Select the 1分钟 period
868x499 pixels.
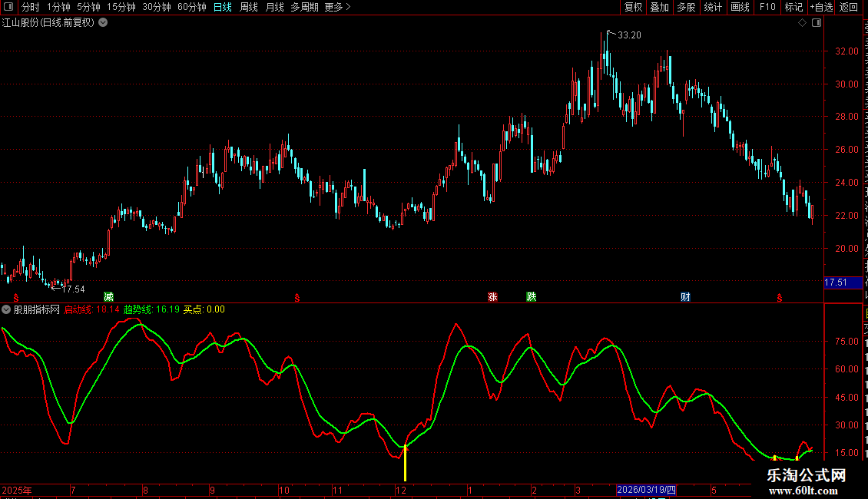(x=58, y=7)
